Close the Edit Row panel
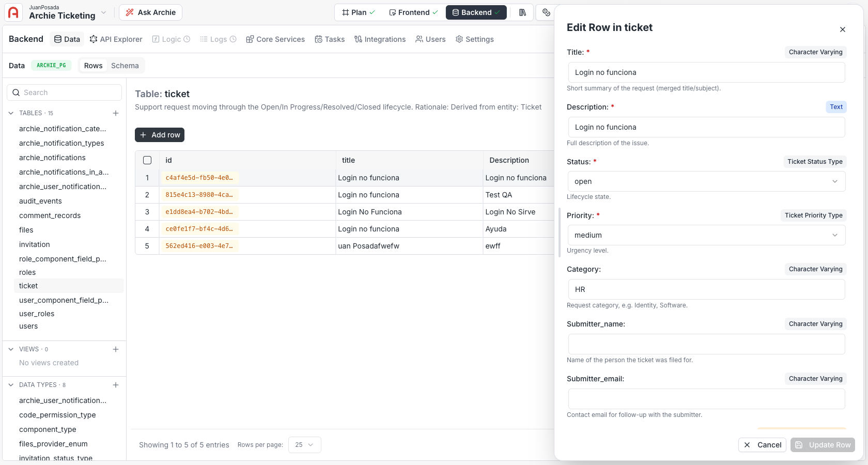The height and width of the screenshot is (465, 868). pyautogui.click(x=843, y=29)
